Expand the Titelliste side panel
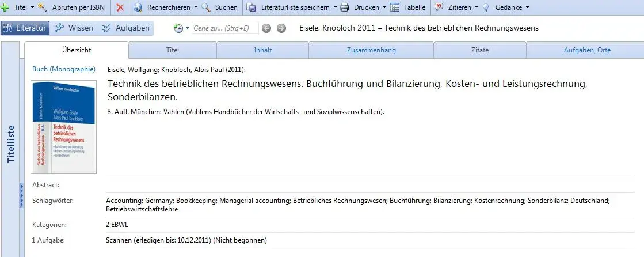644x257 pixels. pyautogui.click(x=11, y=144)
